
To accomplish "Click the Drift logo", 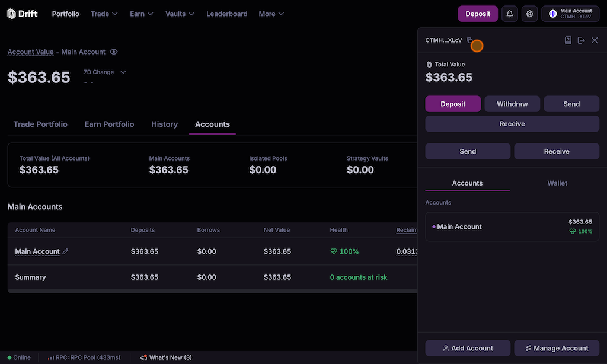I will [23, 14].
